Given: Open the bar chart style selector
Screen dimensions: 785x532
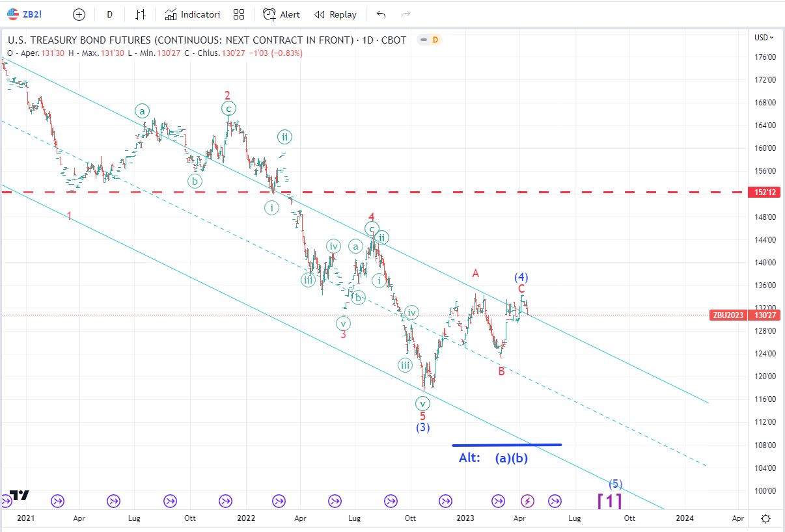Looking at the screenshot, I should (x=141, y=14).
